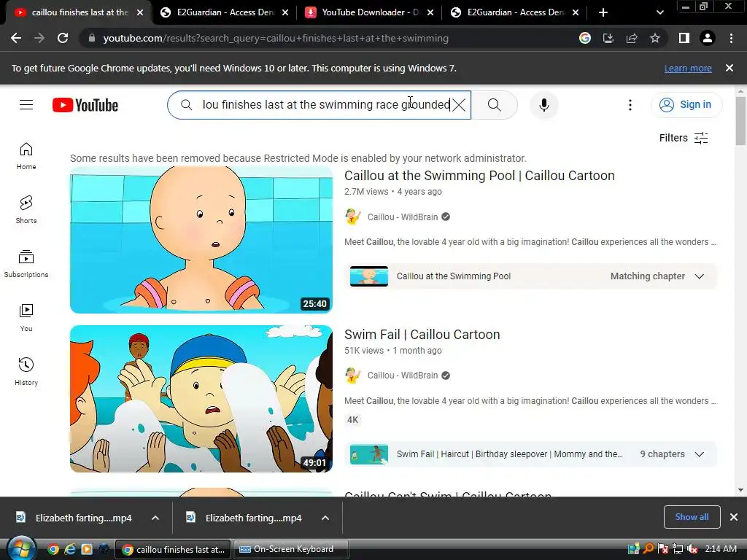The image size is (747, 560).
Task: Open the Chrome profile avatar icon
Action: tap(708, 38)
